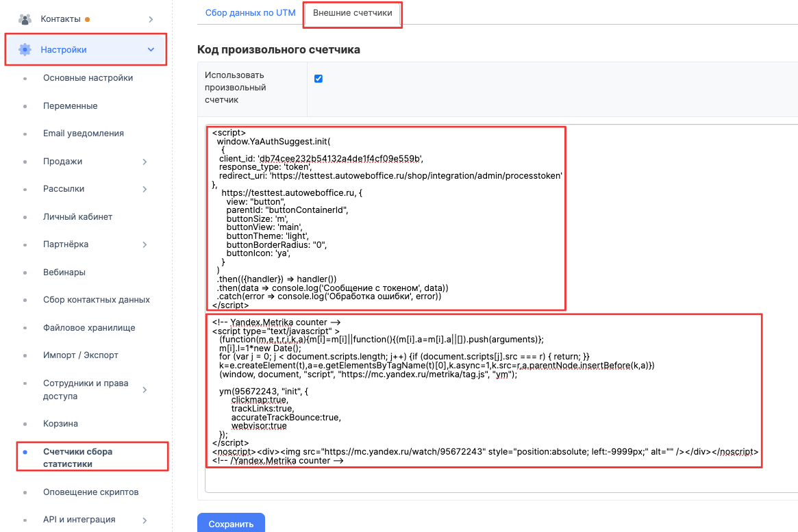The width and height of the screenshot is (798, 532).
Task: Expand the Партнёрка submenu arrow
Action: 145,244
